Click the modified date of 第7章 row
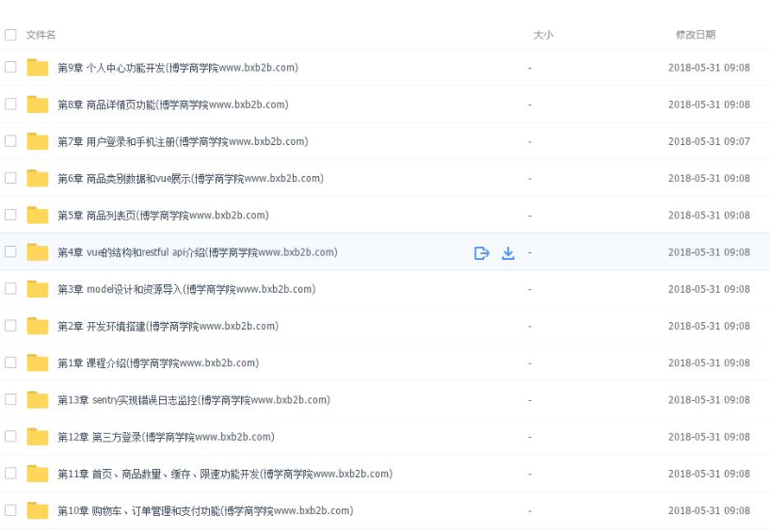This screenshot has height=532, width=770. pos(709,141)
